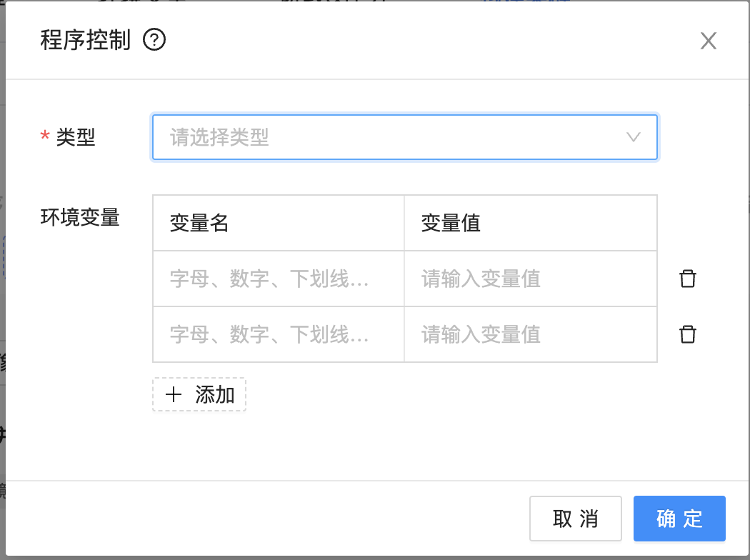Click 添加 to add a new variable row
Image resolution: width=750 pixels, height=560 pixels.
click(x=199, y=394)
